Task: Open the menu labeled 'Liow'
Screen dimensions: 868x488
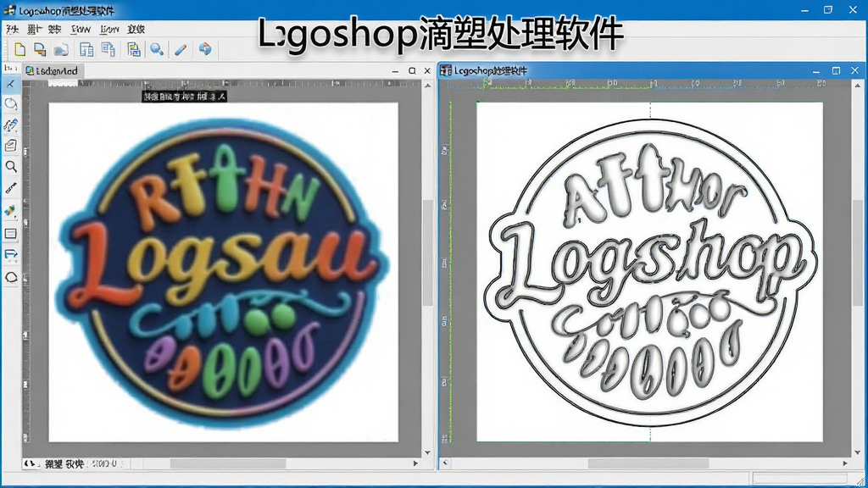Action: click(109, 30)
